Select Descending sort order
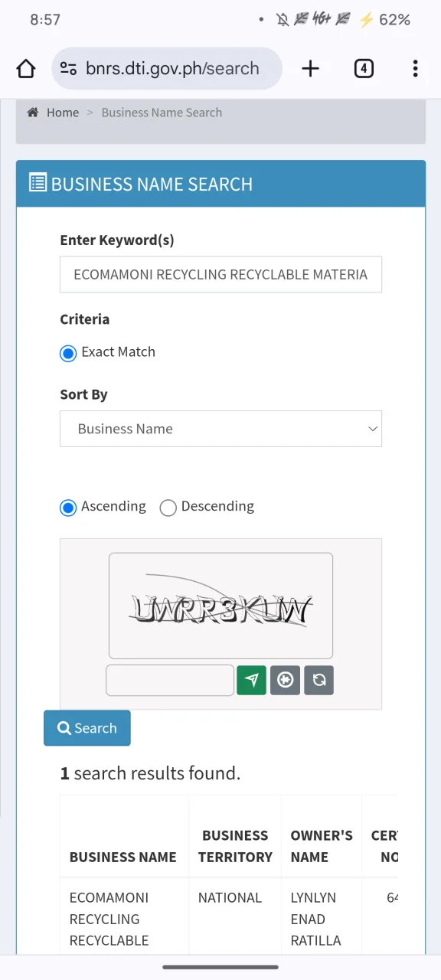 pos(168,508)
